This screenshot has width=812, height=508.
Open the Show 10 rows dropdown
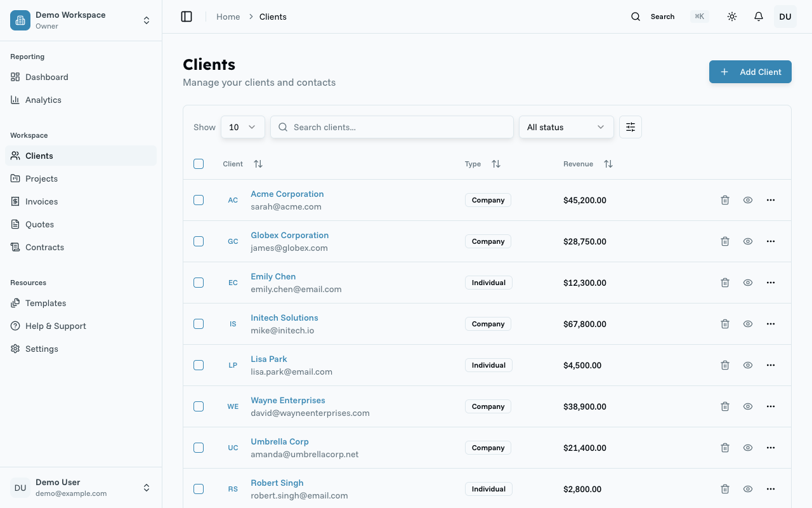pos(243,127)
